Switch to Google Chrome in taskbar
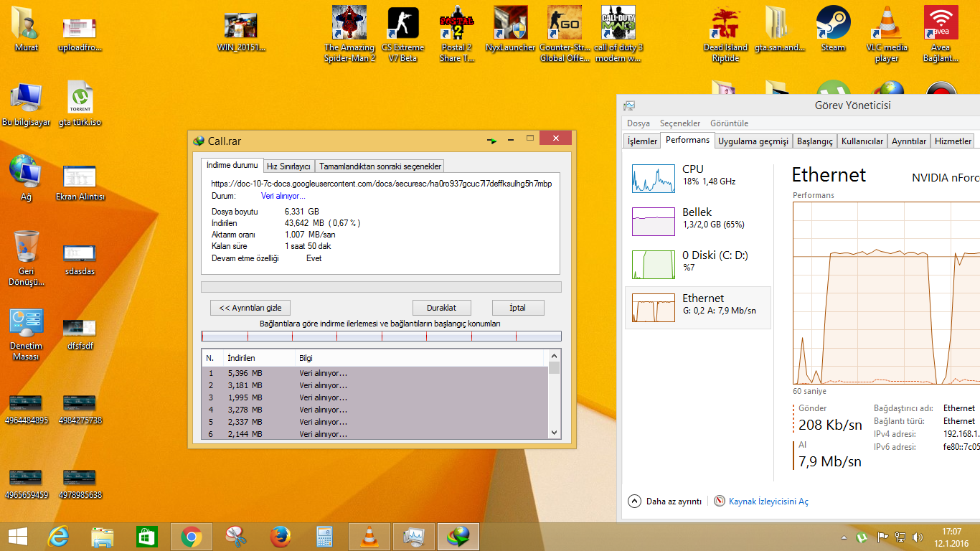 pos(192,537)
